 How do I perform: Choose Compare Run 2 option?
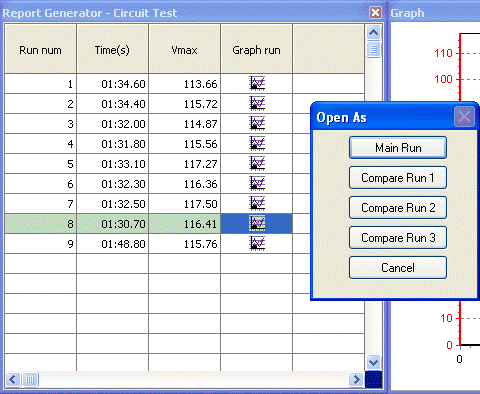click(x=398, y=208)
